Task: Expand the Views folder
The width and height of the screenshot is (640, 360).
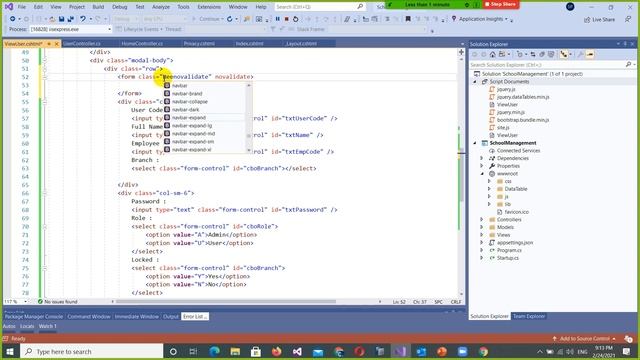Action: [482, 235]
